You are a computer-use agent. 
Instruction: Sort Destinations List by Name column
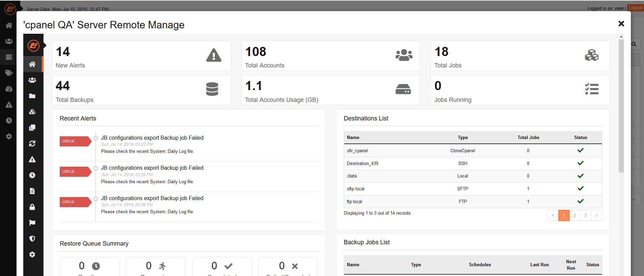353,137
